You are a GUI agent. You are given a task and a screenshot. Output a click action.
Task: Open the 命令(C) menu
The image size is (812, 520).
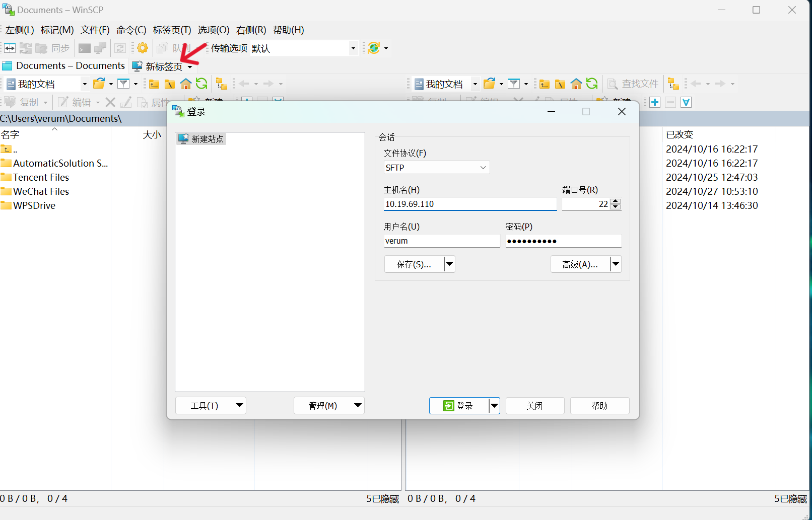point(131,30)
